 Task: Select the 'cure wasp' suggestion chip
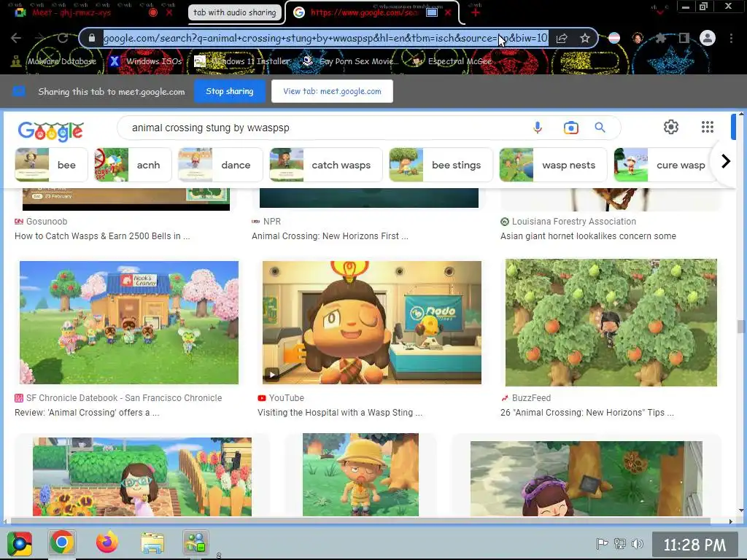(665, 165)
